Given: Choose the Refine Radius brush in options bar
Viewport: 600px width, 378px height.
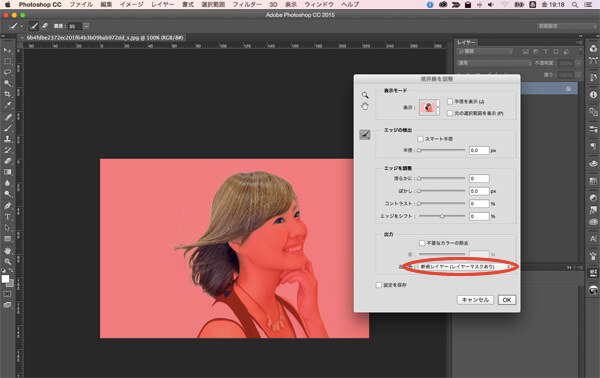Looking at the screenshot, I should 34,26.
